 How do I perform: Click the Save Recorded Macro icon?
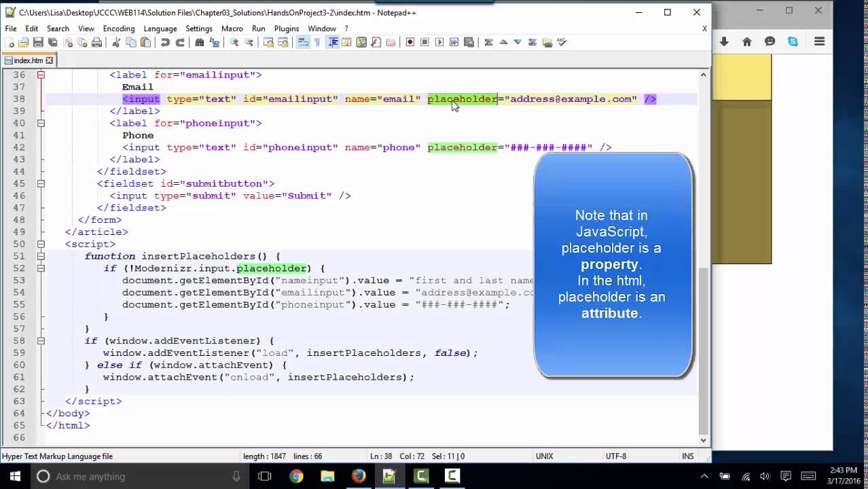pyautogui.click(x=469, y=42)
